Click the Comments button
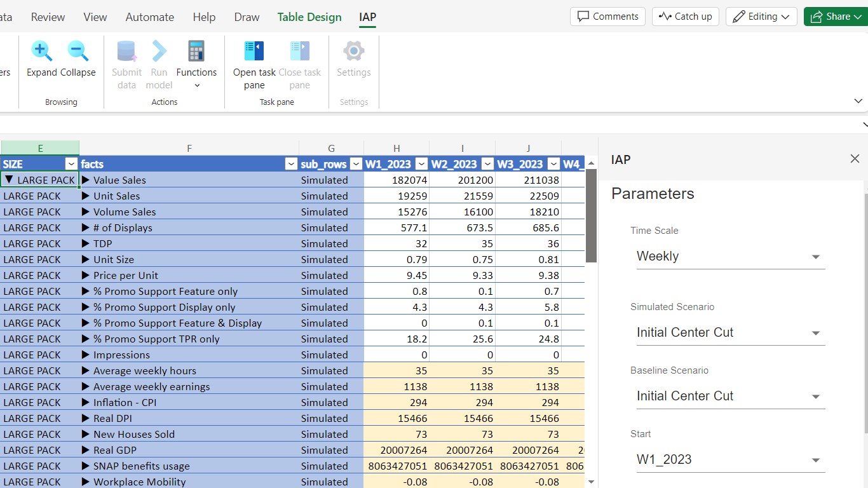 (607, 17)
